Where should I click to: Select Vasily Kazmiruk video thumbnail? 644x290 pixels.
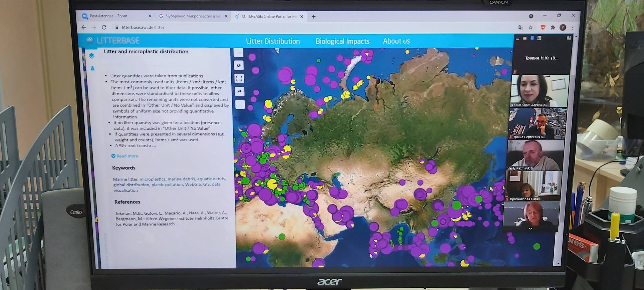coord(536,155)
